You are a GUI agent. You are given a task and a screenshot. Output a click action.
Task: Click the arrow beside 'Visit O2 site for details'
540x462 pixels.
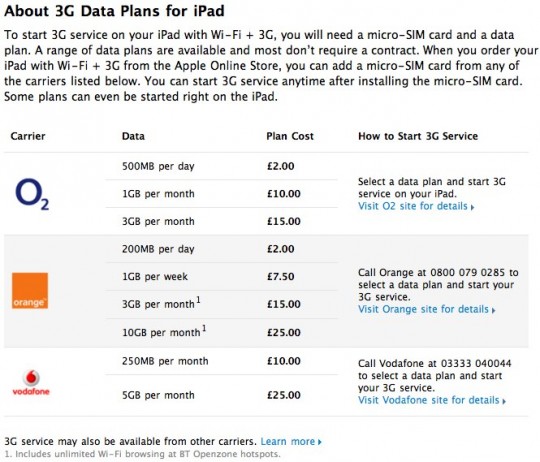coord(472,207)
